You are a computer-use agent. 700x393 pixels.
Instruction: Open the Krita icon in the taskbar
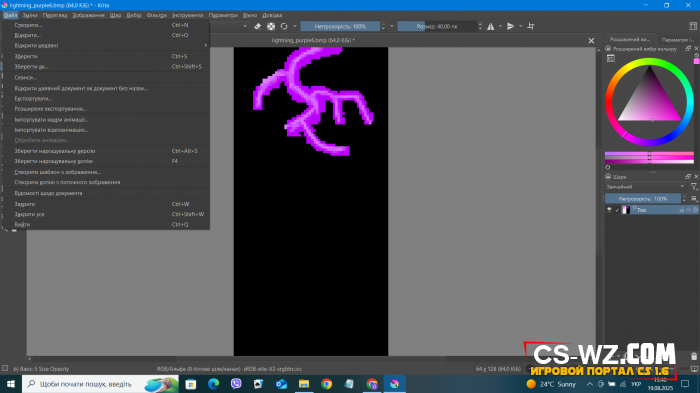pyautogui.click(x=394, y=384)
